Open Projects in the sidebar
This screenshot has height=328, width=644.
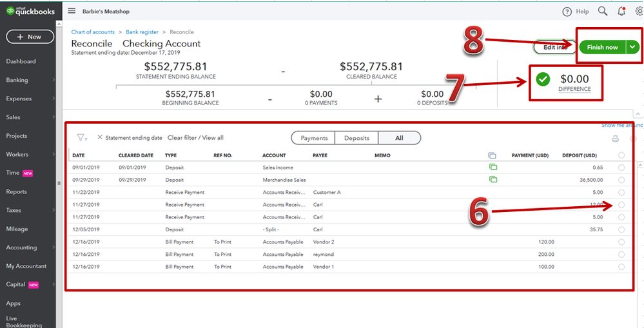point(16,136)
